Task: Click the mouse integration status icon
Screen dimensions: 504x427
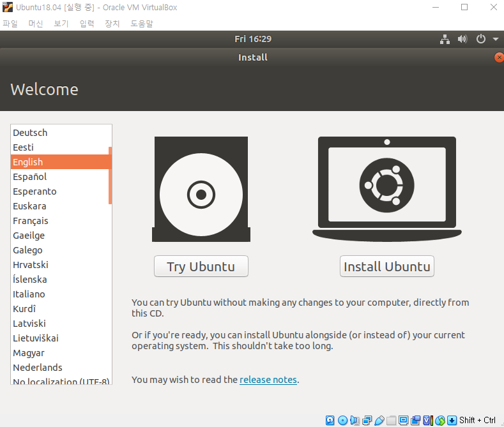Action: tap(439, 420)
